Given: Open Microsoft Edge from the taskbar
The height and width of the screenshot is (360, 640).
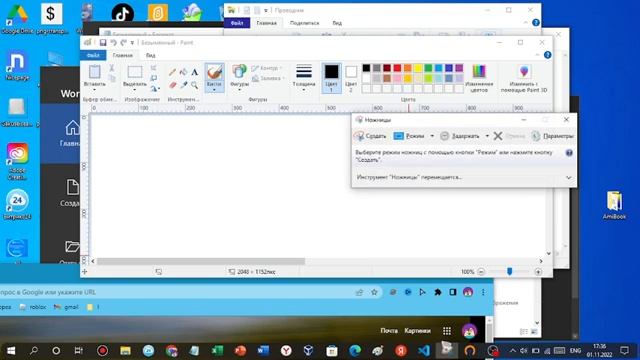Looking at the screenshot, I should (x=355, y=350).
